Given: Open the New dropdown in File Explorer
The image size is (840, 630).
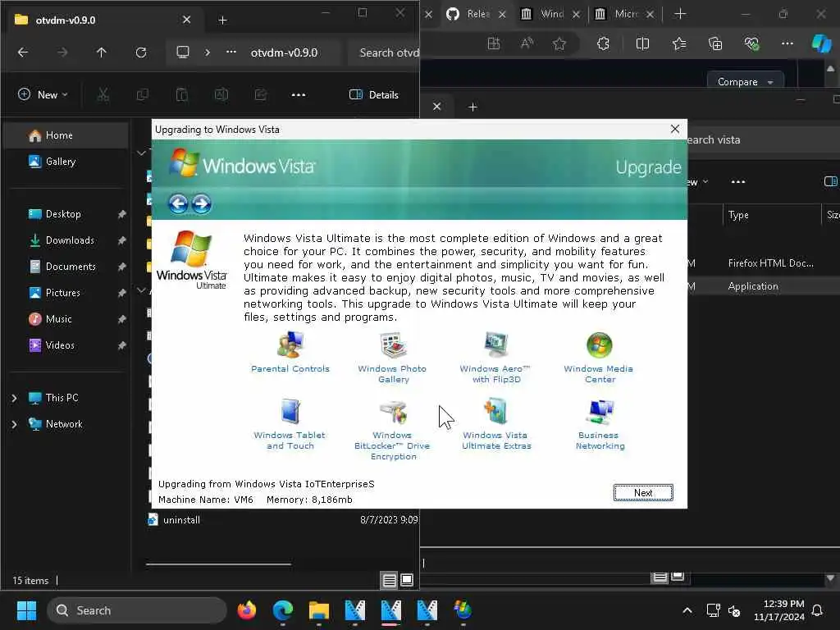Looking at the screenshot, I should point(43,95).
